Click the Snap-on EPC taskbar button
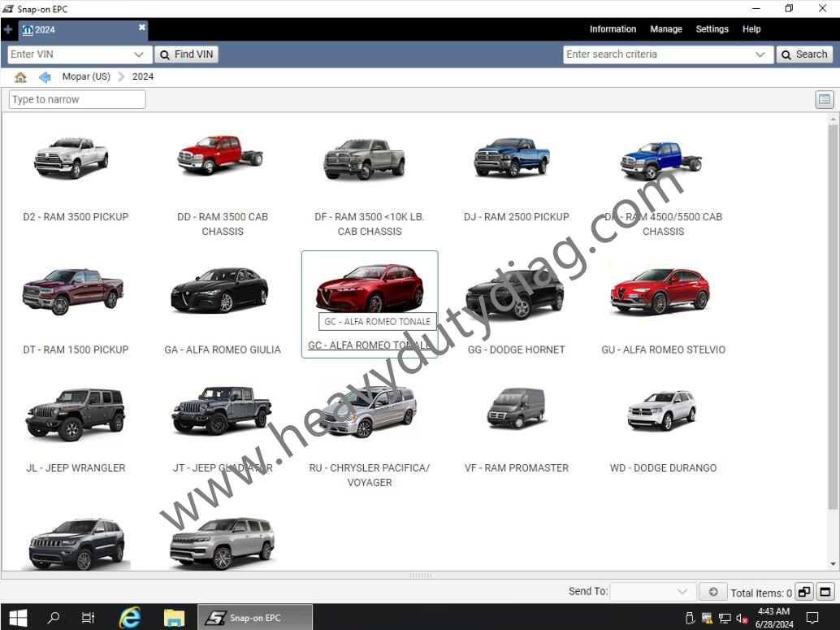This screenshot has width=840, height=630. pos(255,618)
